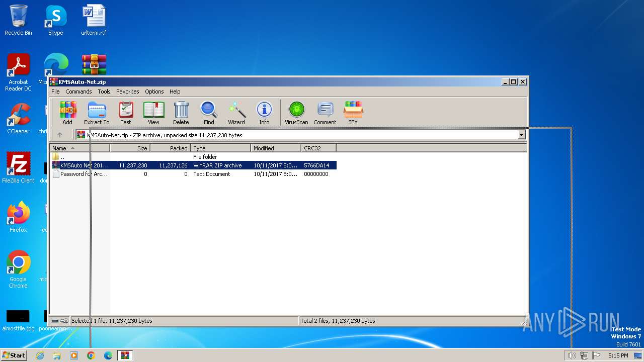Viewport: 644px width, 362px height.
Task: Launch the Wizard tool
Action: (x=236, y=113)
